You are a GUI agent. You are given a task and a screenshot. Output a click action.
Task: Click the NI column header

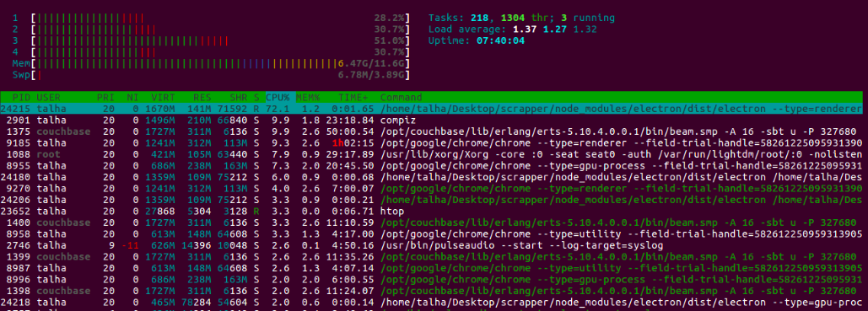coord(133,98)
